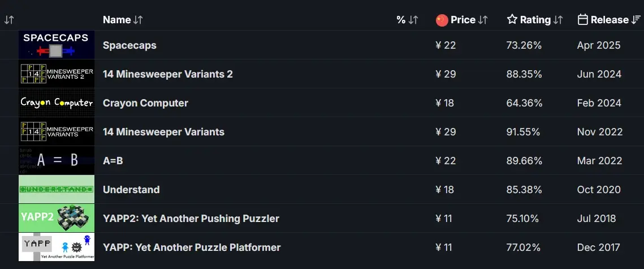Click the Release column header text
Image resolution: width=644 pixels, height=269 pixels.
tap(610, 20)
